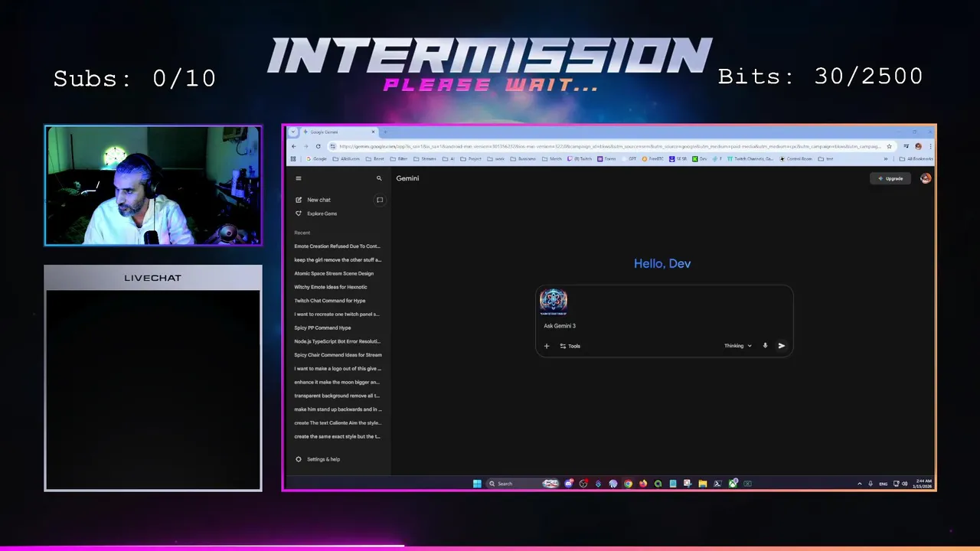Screen dimensions: 980x551
Task: Click the attached image thumbnail in prompt box
Action: pos(554,302)
